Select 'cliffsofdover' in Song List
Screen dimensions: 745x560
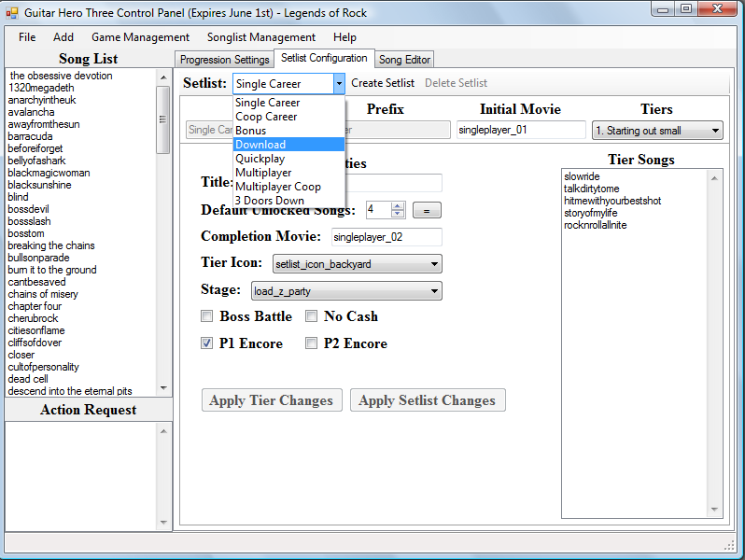35,343
